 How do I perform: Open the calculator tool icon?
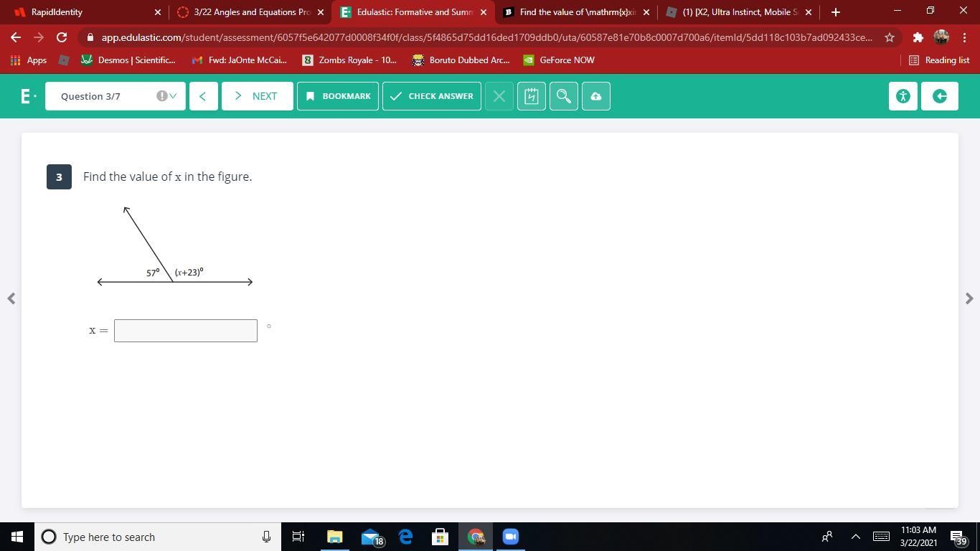[x=531, y=96]
